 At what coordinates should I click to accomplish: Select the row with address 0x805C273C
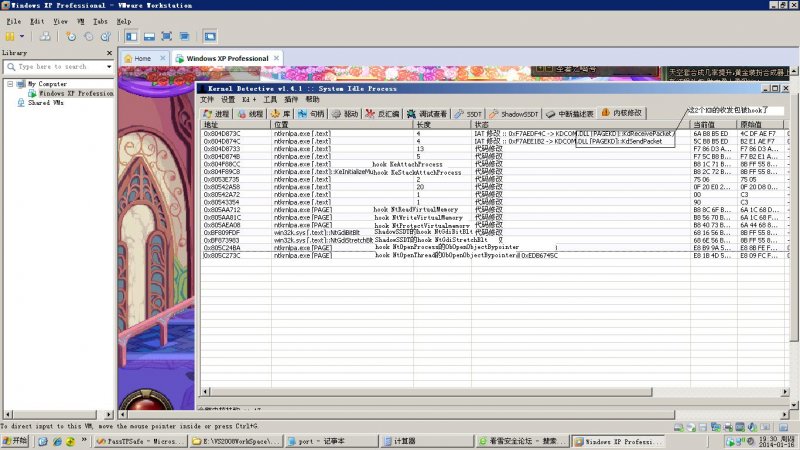coord(493,255)
